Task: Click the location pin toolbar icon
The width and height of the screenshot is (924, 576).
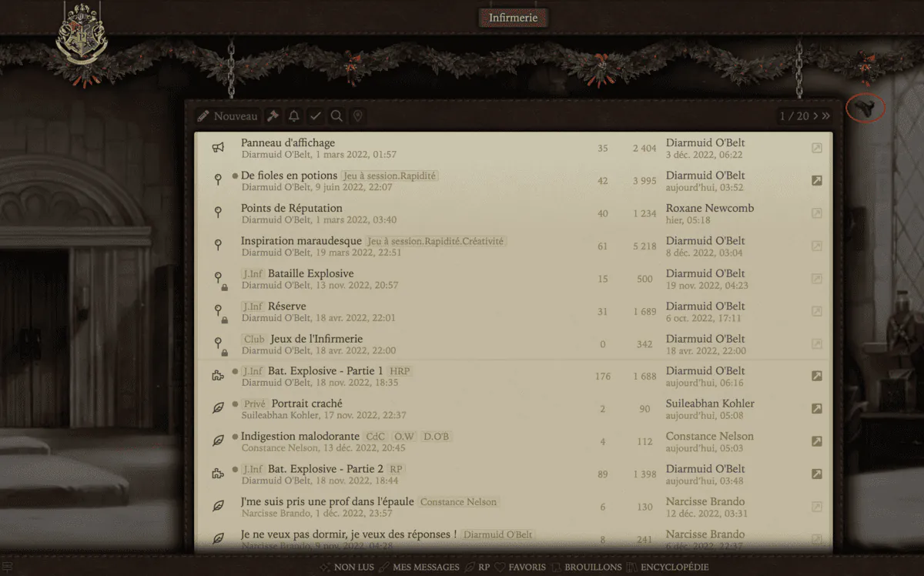Action: pyautogui.click(x=357, y=116)
